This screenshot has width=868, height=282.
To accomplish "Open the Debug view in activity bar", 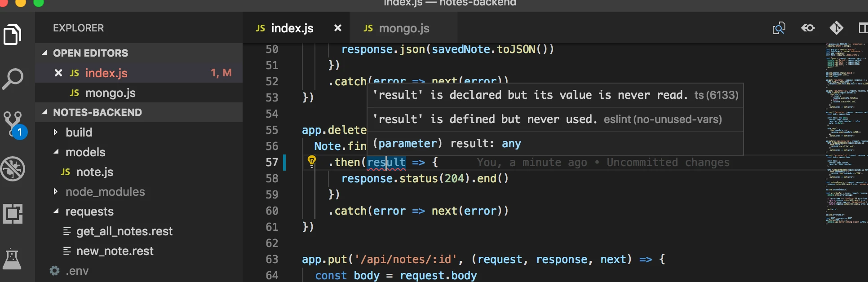I will point(13,169).
